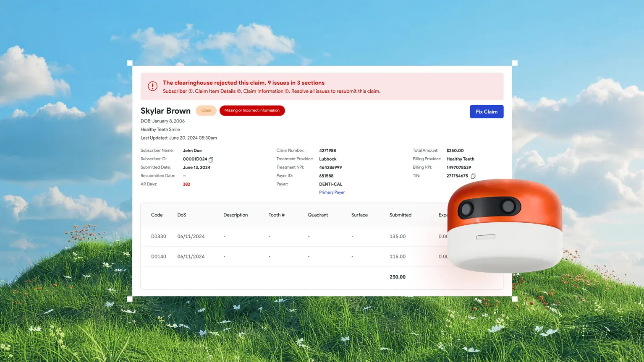The width and height of the screenshot is (644, 362).
Task: Jump to Claim Information issues in the banner
Action: (263, 91)
